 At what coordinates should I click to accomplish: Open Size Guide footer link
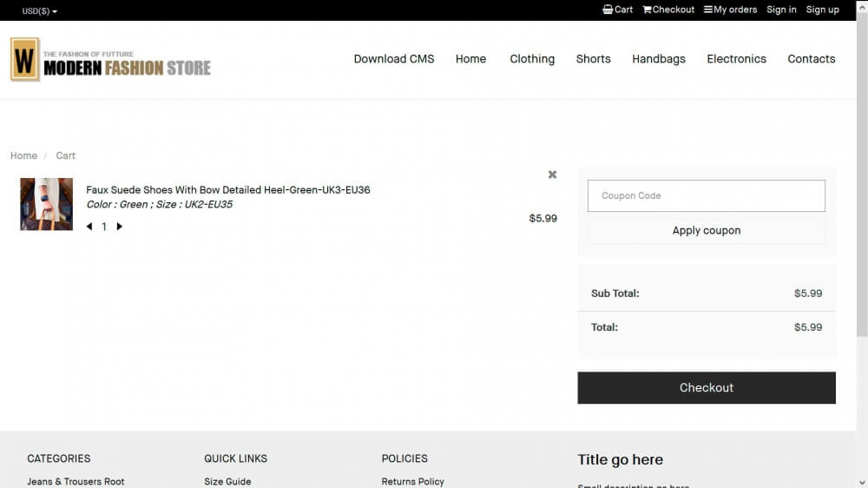tap(227, 481)
